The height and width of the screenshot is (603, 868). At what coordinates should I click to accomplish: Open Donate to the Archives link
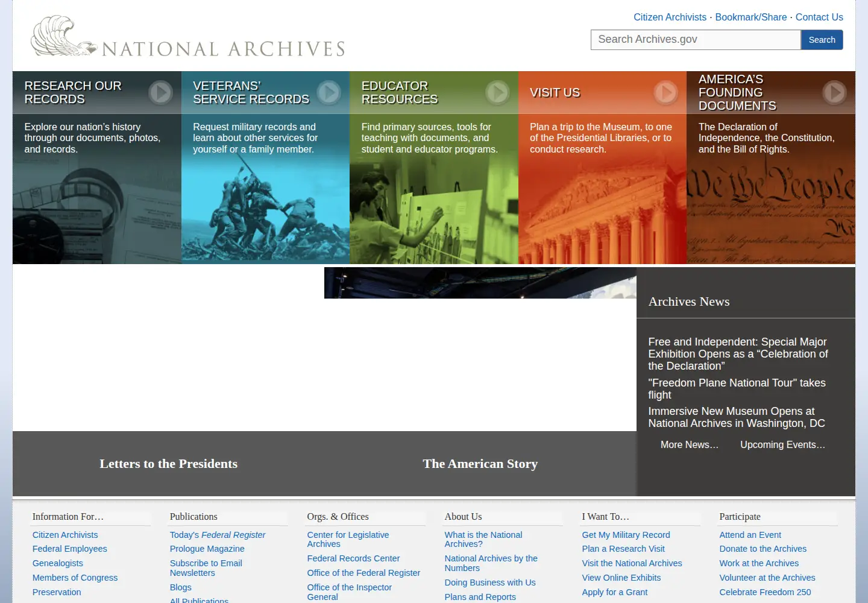pyautogui.click(x=763, y=549)
